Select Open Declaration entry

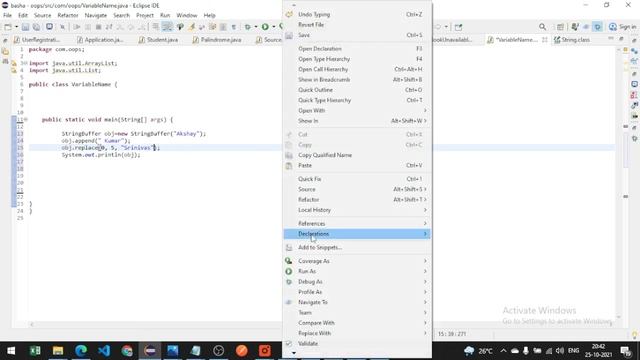(x=357, y=49)
